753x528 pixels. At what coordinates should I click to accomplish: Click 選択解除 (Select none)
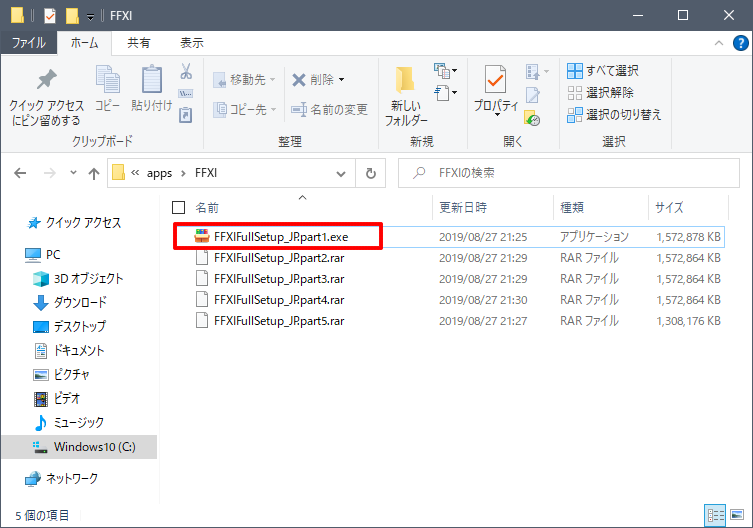click(600, 92)
